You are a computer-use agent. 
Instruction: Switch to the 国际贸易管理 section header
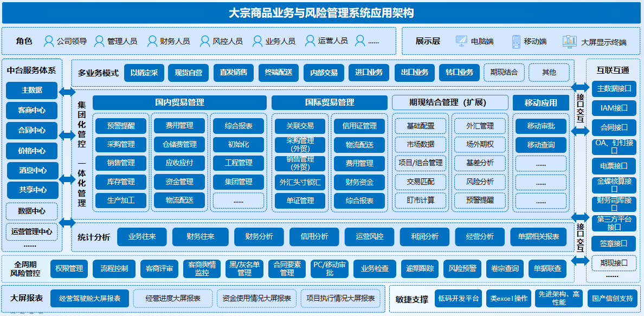[x=330, y=102]
